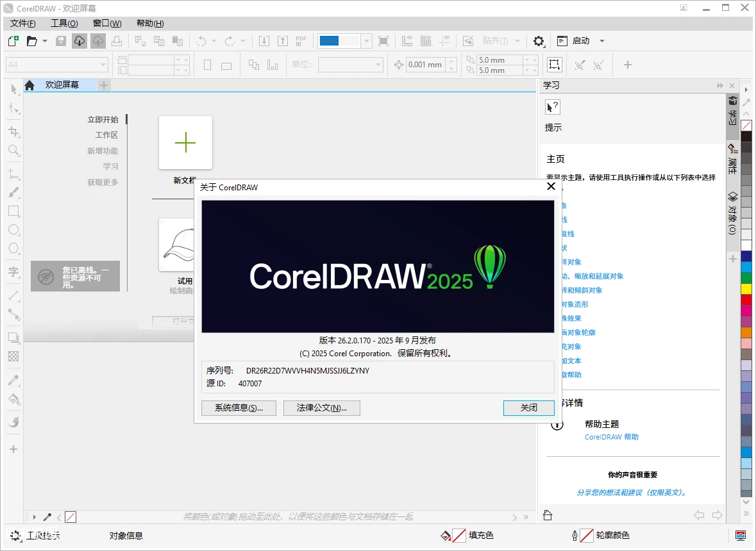Expand the Open folder dropdown arrow

[45, 41]
